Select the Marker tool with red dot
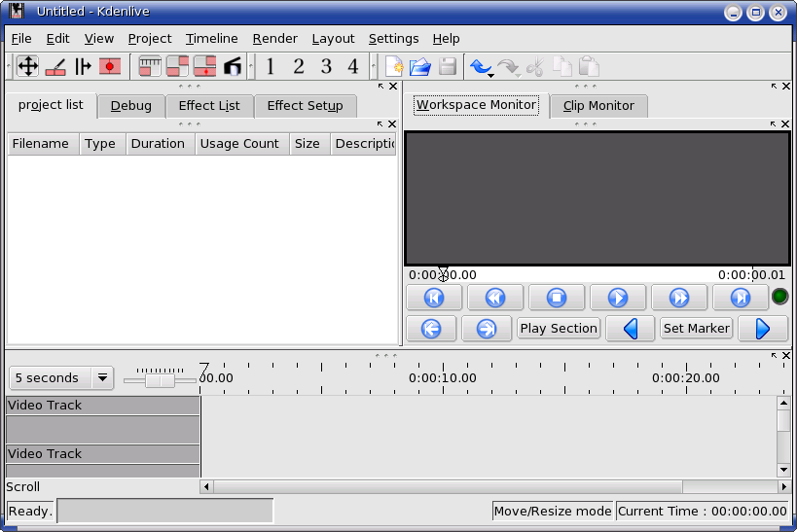Screen dimensions: 797x532 point(110,66)
